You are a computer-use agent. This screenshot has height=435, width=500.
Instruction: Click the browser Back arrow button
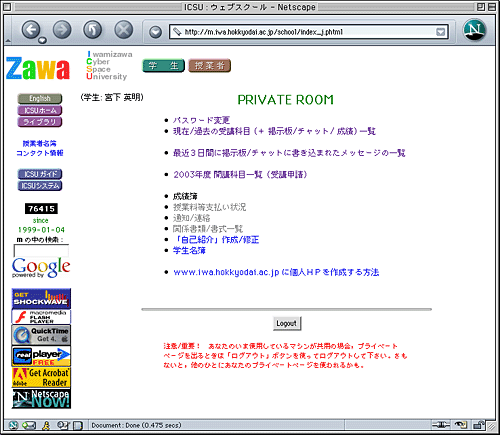coord(31,30)
